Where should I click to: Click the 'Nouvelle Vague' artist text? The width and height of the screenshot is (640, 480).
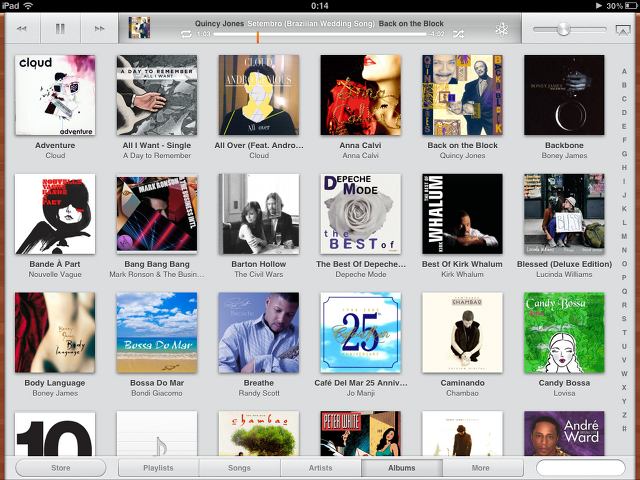[55, 274]
